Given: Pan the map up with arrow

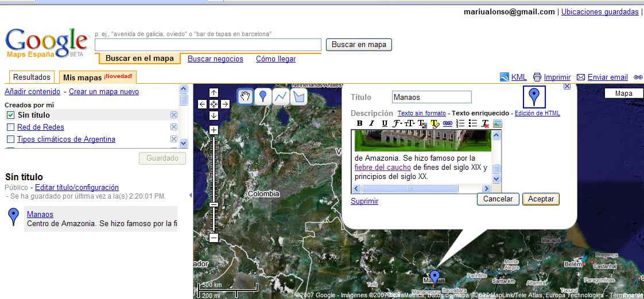Looking at the screenshot, I should pyautogui.click(x=214, y=93).
